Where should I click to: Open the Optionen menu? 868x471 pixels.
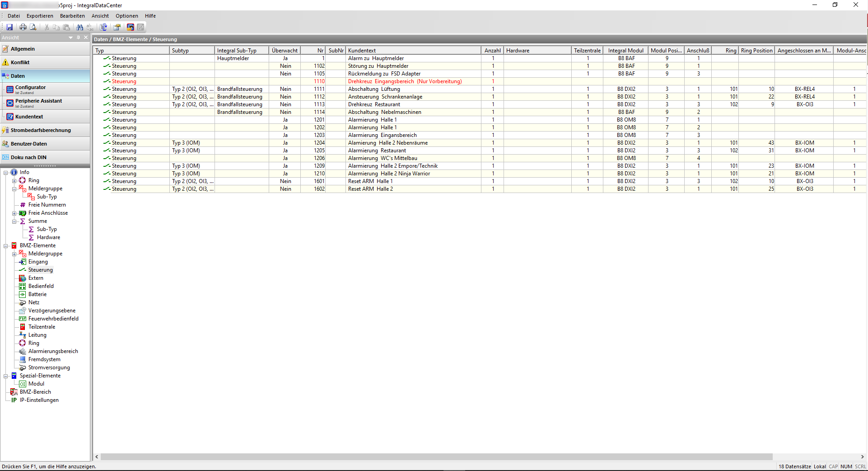[x=127, y=16]
